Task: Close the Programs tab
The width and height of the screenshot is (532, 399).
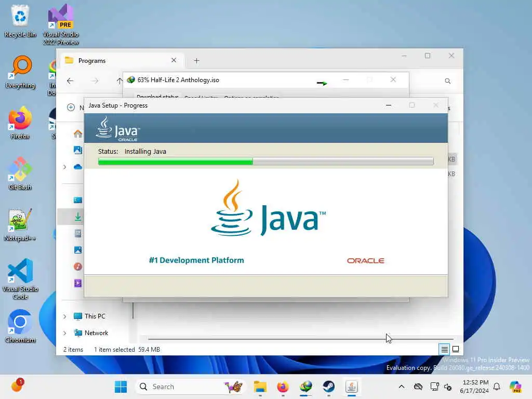Action: coord(174,60)
